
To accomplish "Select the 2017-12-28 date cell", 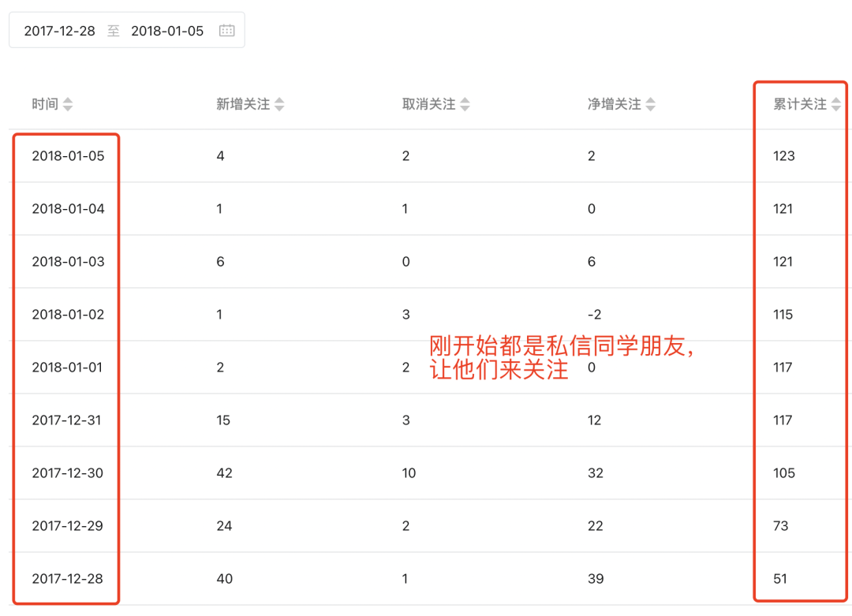I will pos(68,579).
